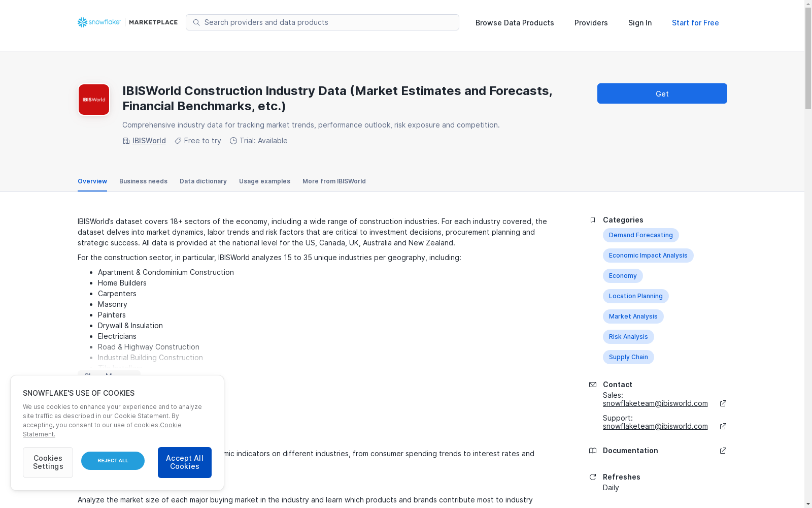The height and width of the screenshot is (508, 812).
Task: Select the Market Analysis category tag
Action: click(x=633, y=316)
